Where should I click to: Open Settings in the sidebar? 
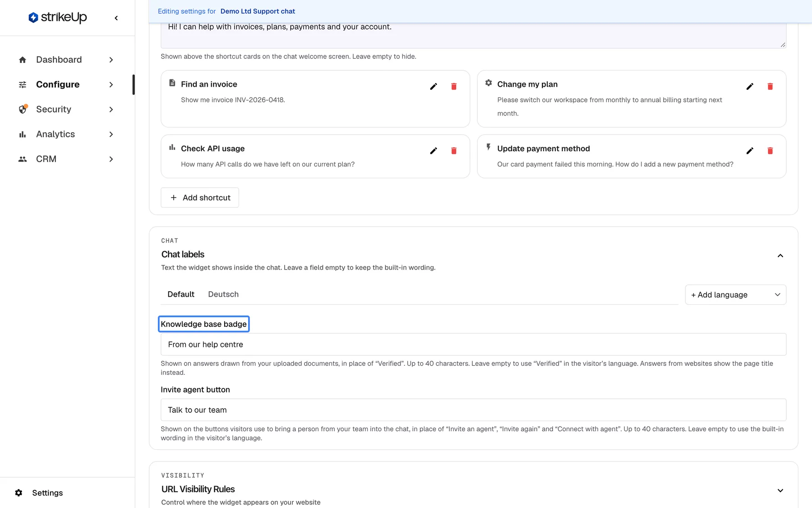tap(47, 493)
